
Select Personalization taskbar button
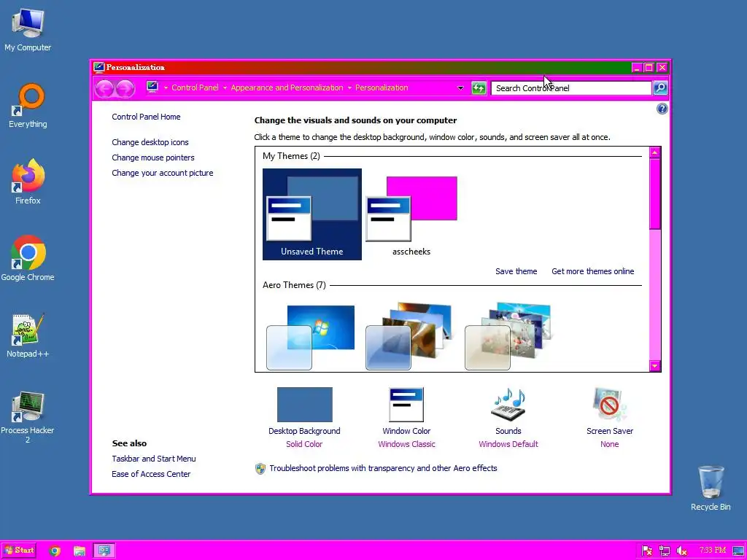[x=104, y=551]
